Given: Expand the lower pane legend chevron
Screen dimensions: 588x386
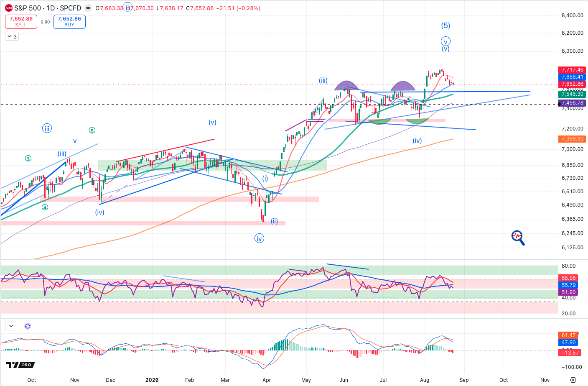Looking at the screenshot, I should pyautogui.click(x=11, y=326).
